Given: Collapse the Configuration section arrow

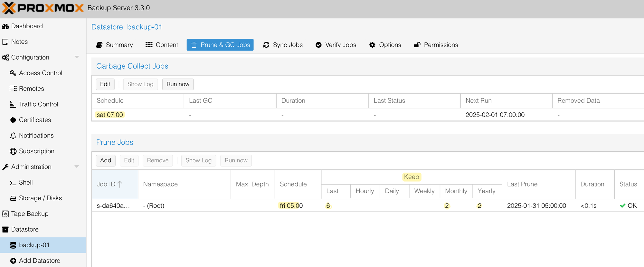Looking at the screenshot, I should [77, 57].
